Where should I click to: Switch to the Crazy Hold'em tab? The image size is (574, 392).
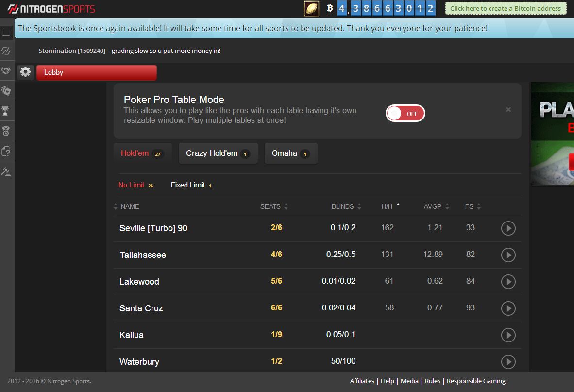(x=218, y=153)
